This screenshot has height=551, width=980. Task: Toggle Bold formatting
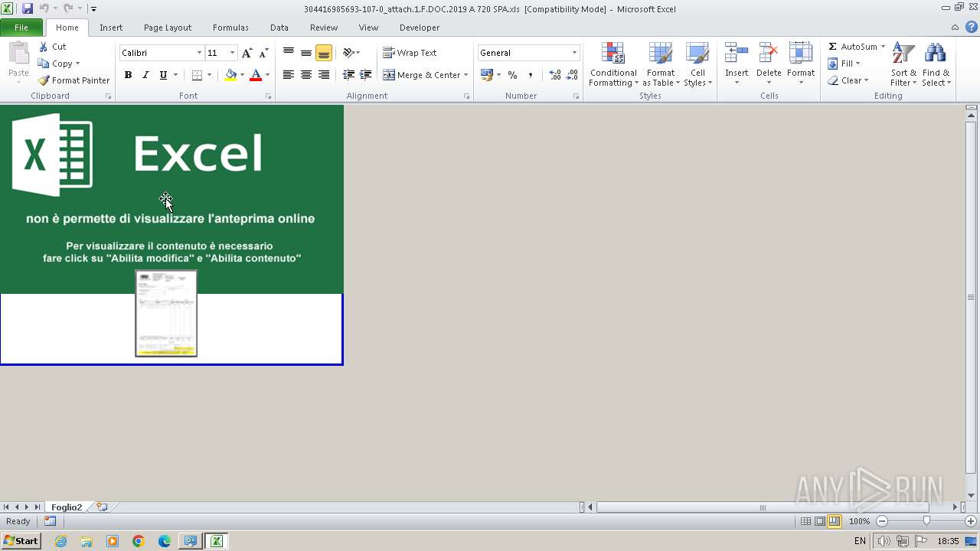(128, 75)
